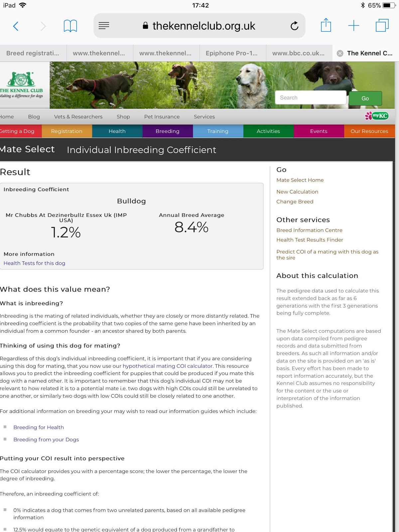Viewport: 399px width, 532px height.
Task: Open Reader view lines icon
Action: point(104,26)
